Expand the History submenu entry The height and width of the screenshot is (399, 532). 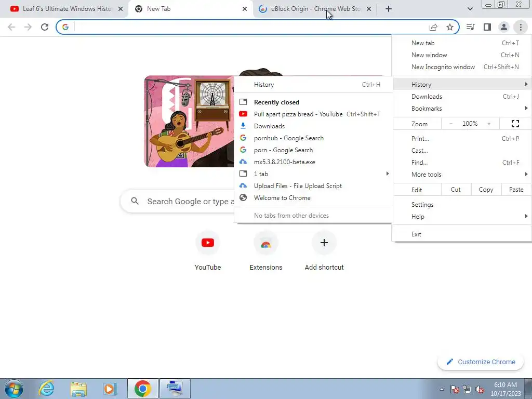(462, 85)
